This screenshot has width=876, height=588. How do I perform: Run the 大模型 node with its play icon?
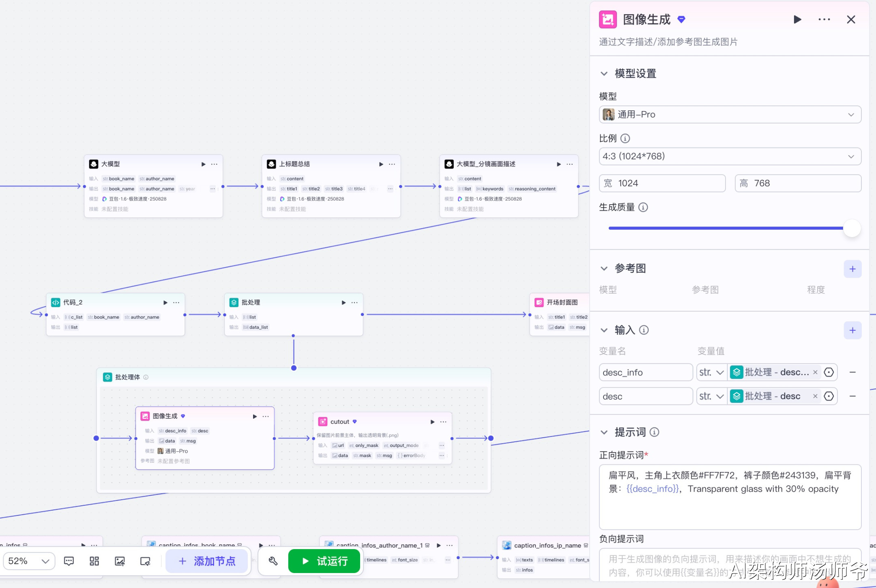203,164
